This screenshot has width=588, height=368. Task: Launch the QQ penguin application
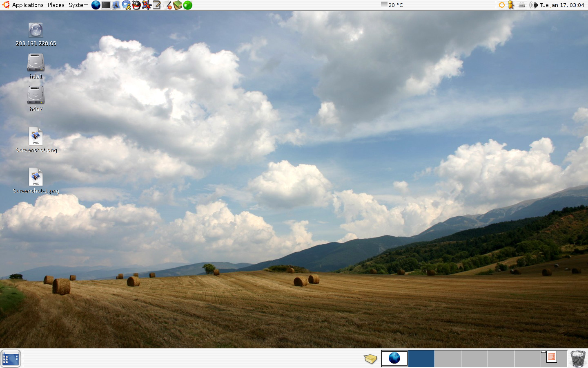click(x=136, y=5)
